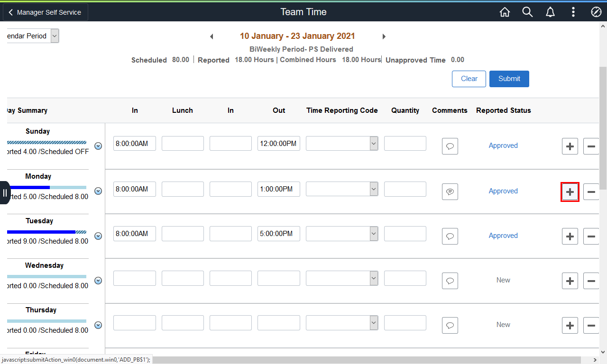Open notifications bell icon

pos(550,12)
